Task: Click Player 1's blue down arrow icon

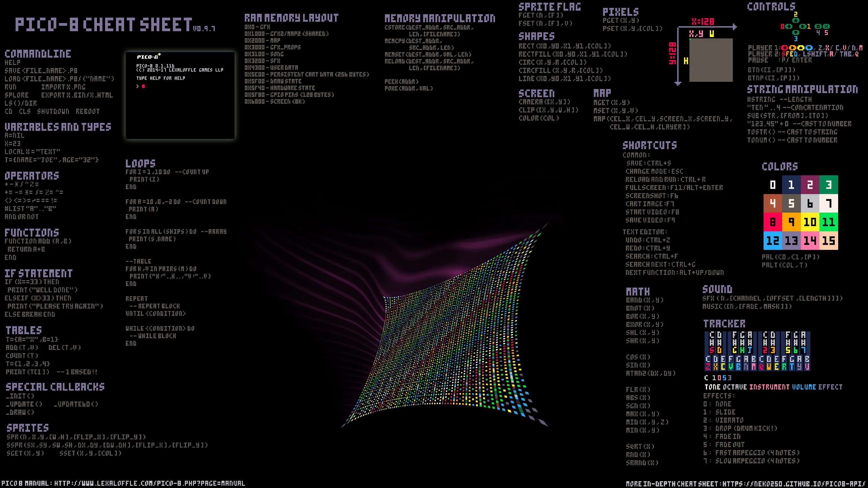Action: click(809, 48)
